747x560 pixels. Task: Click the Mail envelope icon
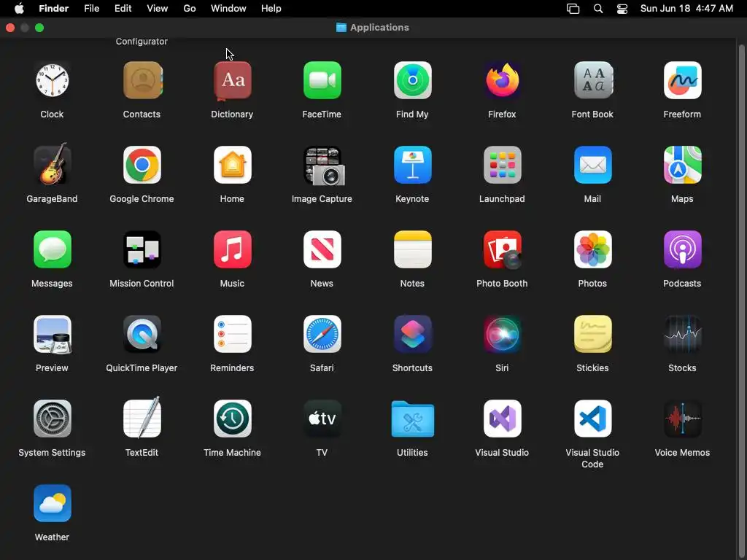click(592, 165)
